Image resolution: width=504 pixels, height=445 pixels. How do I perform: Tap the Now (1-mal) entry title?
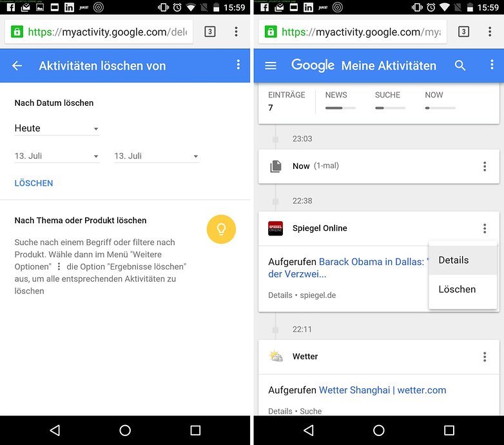(316, 166)
